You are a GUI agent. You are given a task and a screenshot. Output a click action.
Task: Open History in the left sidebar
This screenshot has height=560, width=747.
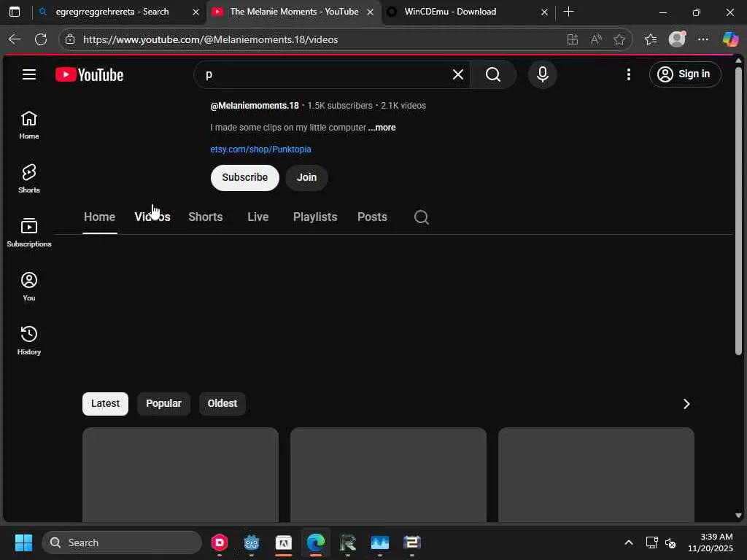[29, 341]
